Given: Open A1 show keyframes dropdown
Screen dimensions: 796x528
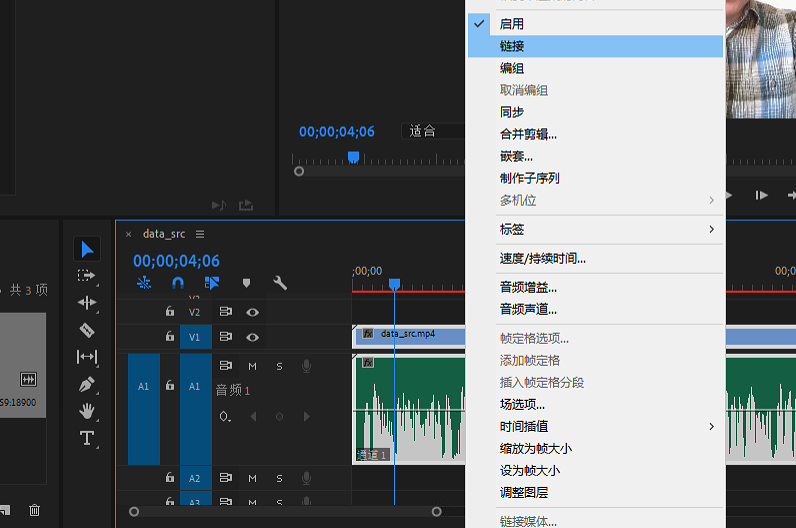Looking at the screenshot, I should 225,417.
